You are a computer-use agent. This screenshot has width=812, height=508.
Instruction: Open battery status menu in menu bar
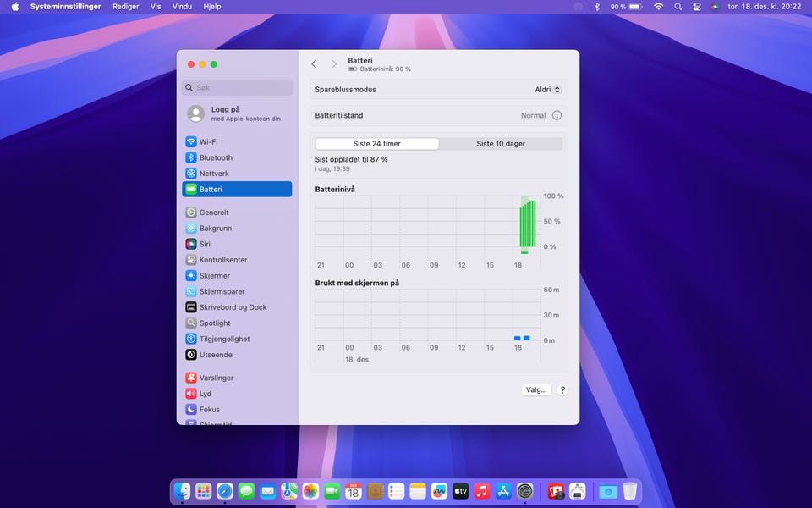[x=634, y=7]
